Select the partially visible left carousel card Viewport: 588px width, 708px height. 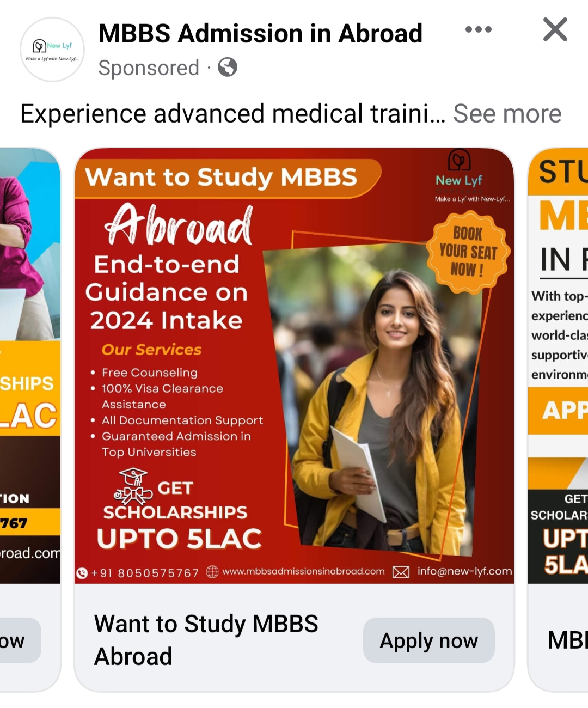[30, 420]
